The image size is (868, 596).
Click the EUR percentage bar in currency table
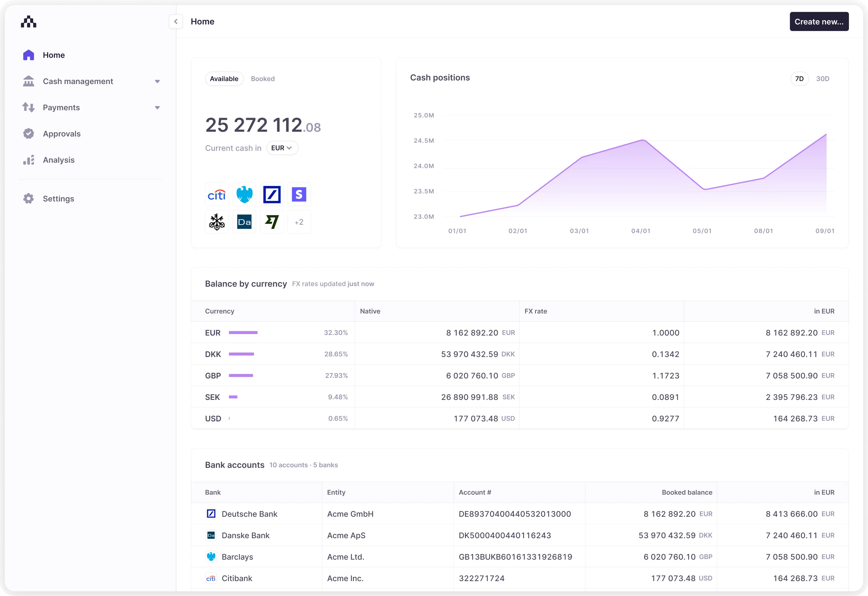pyautogui.click(x=243, y=333)
